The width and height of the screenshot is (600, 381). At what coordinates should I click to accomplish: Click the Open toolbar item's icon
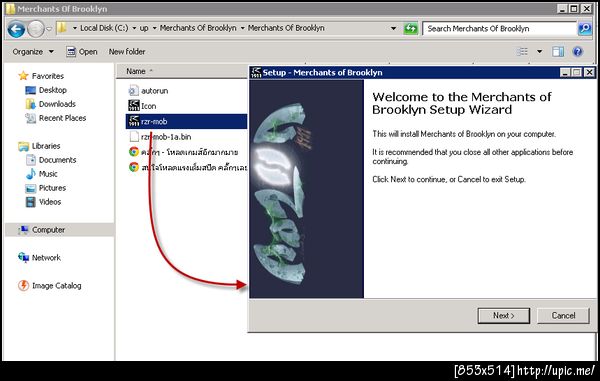pos(71,52)
